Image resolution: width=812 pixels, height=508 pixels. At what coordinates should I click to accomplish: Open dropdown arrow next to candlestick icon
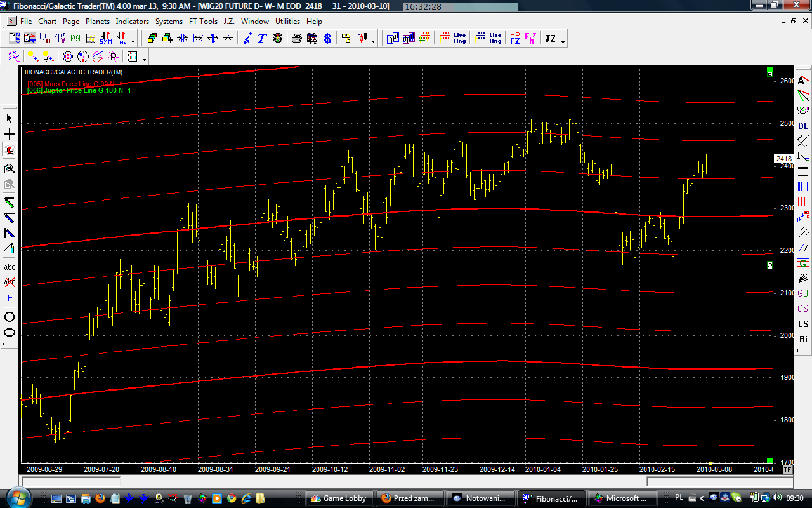(x=373, y=41)
